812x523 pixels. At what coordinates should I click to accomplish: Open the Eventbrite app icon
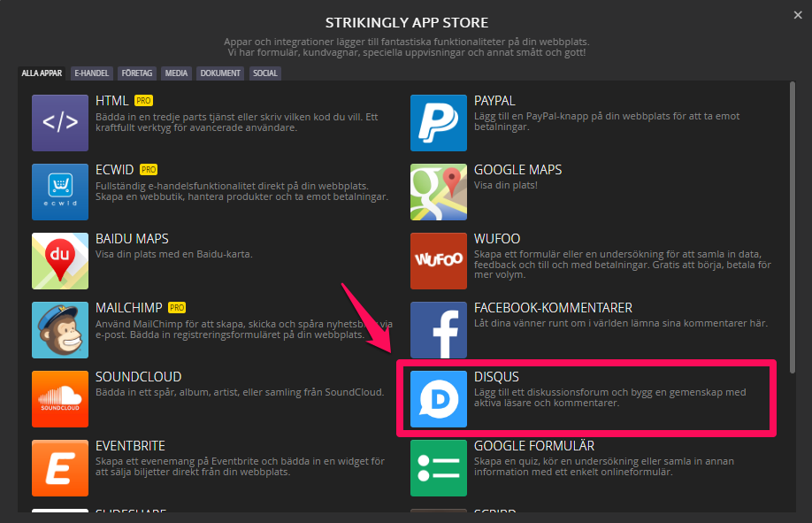[x=60, y=467]
